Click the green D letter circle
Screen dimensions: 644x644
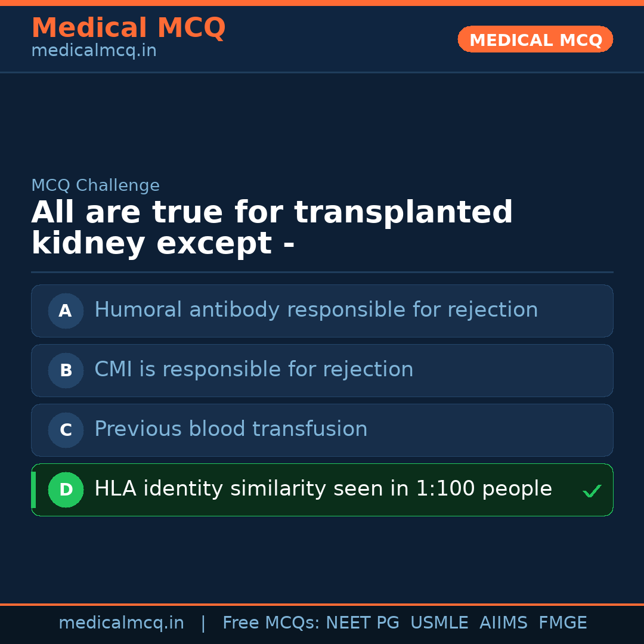click(x=66, y=490)
